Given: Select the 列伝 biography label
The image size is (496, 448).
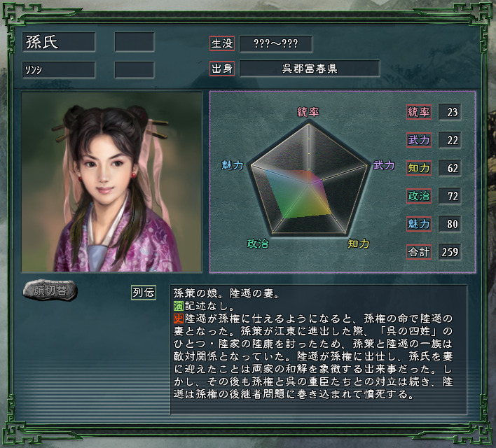Looking at the screenshot, I should [144, 293].
